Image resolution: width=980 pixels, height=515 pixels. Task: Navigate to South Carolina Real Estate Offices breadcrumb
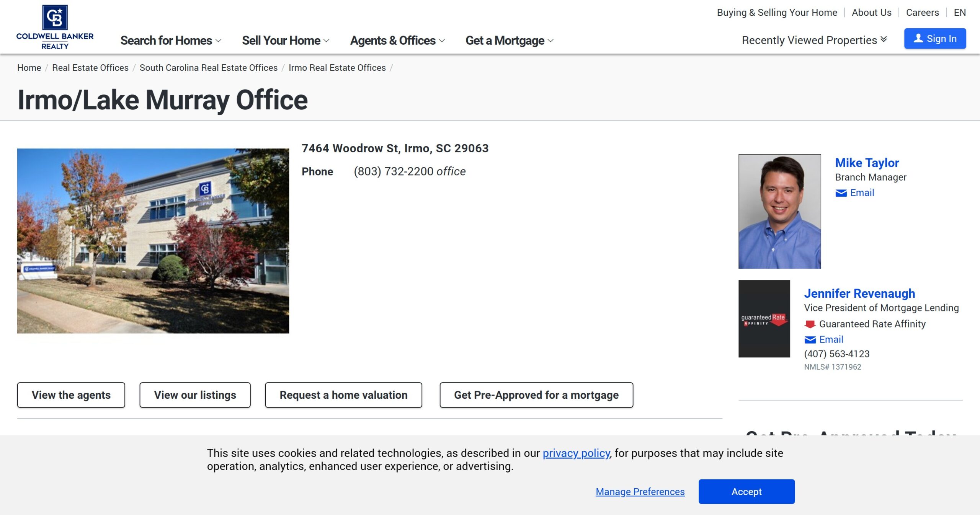208,68
